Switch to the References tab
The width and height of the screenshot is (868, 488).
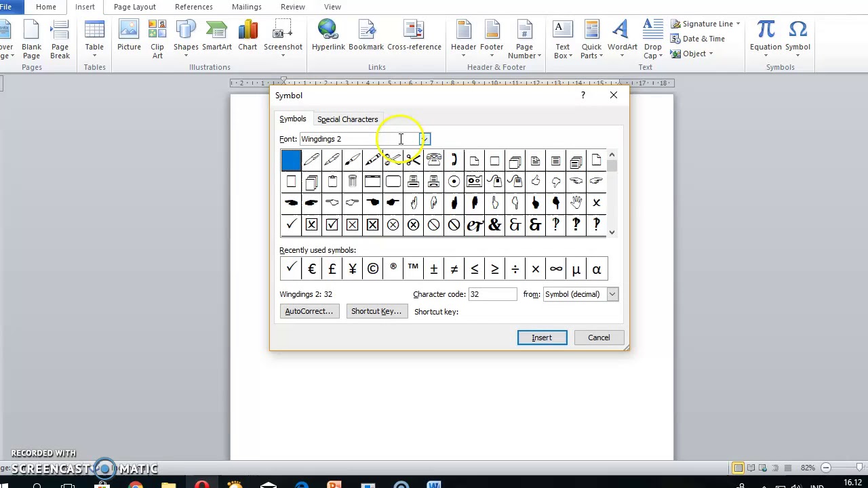pos(193,7)
